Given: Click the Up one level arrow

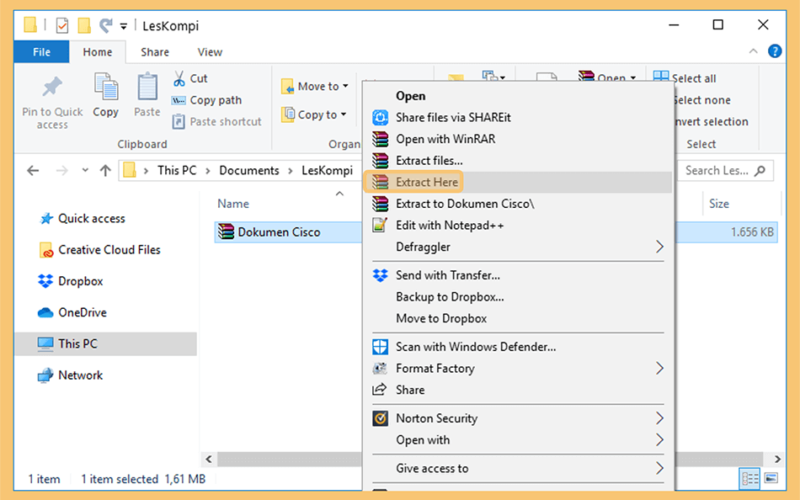Looking at the screenshot, I should tap(105, 170).
